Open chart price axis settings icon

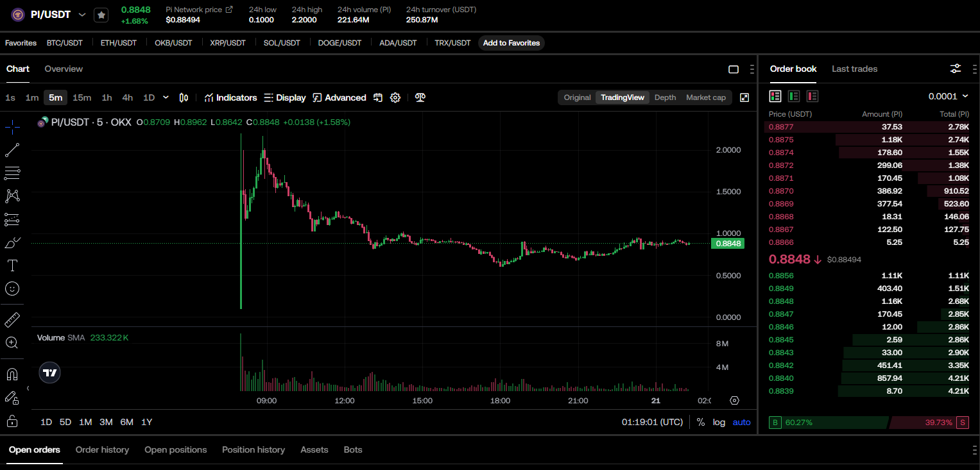(x=735, y=401)
